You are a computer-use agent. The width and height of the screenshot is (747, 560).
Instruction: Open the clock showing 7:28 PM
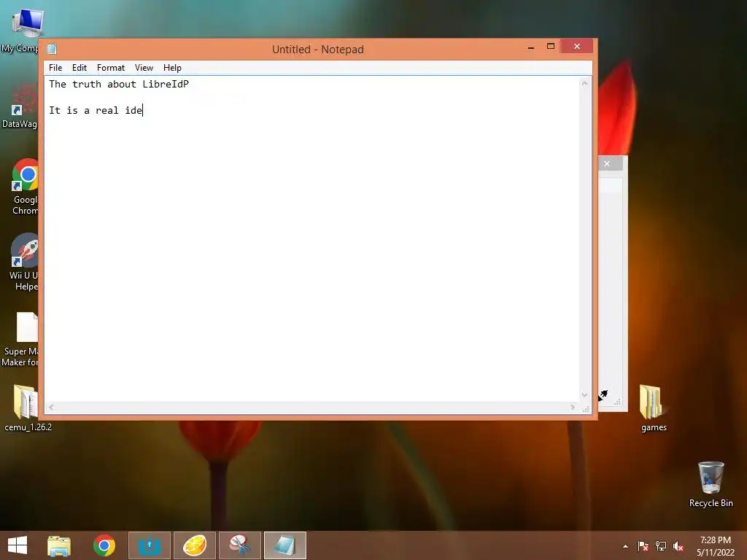coord(716,546)
